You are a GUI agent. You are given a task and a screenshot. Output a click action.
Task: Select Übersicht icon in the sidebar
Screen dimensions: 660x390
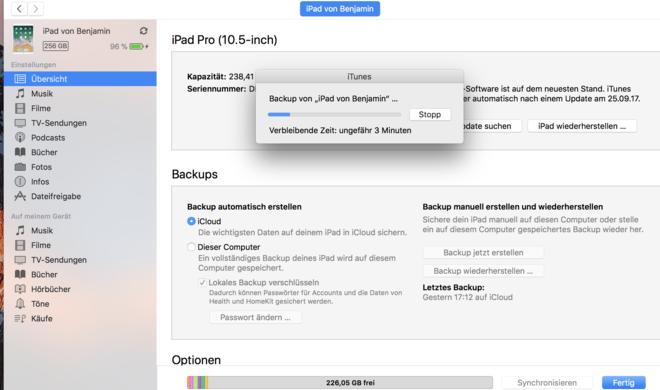click(20, 79)
